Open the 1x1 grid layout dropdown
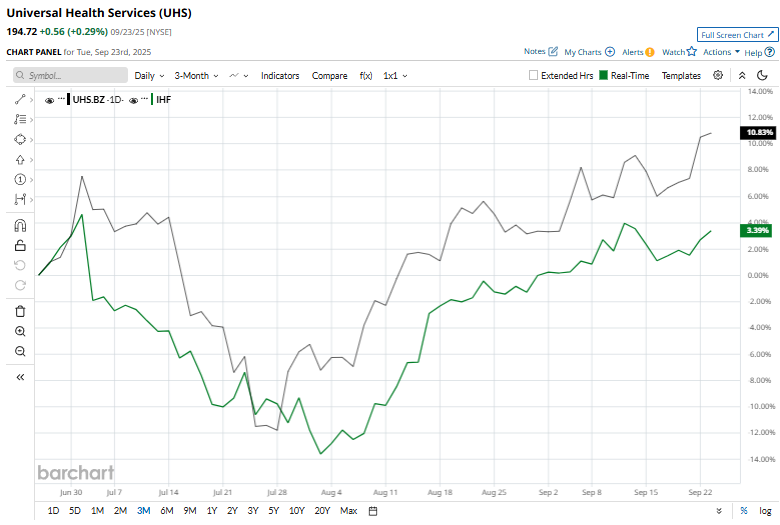780x525 pixels. click(395, 76)
